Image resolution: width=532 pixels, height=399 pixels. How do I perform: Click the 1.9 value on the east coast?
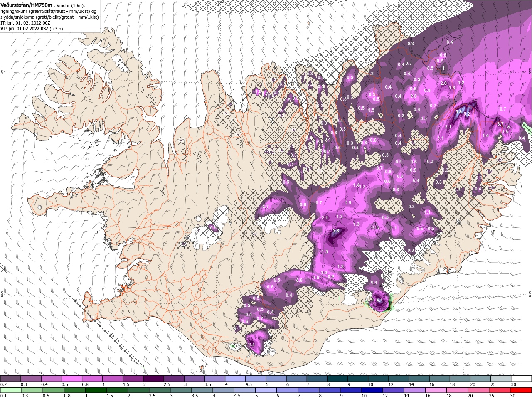pos(506,132)
